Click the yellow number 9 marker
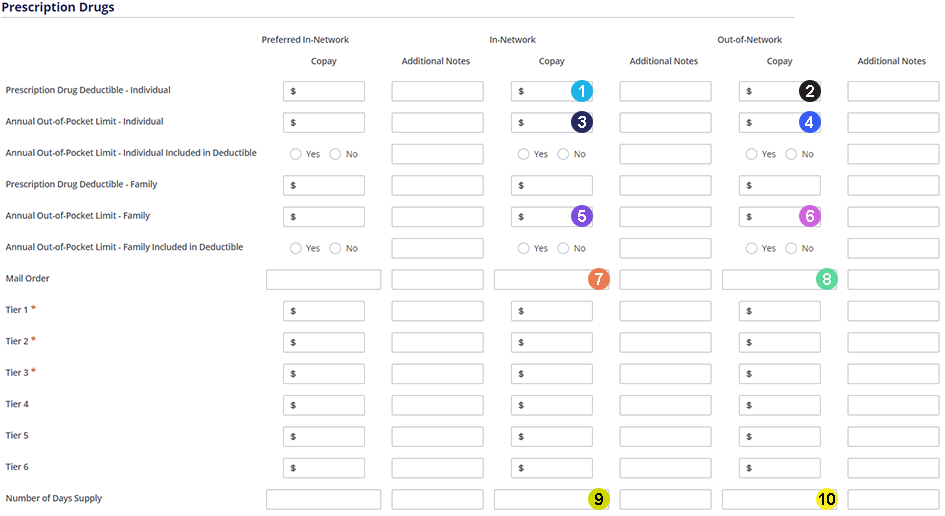This screenshot has height=516, width=945. coord(598,499)
